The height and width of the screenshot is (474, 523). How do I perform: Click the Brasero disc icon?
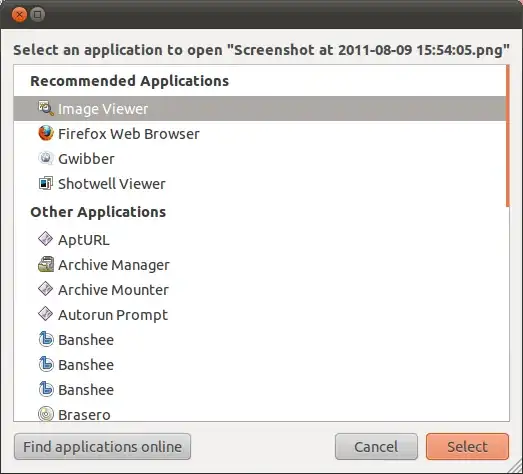click(46, 414)
